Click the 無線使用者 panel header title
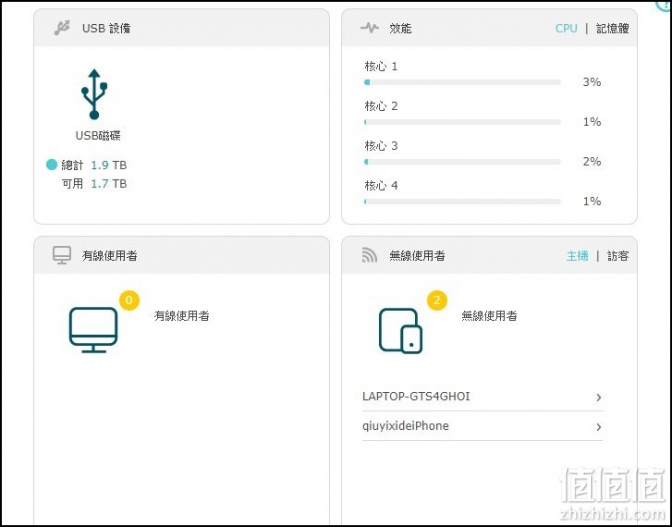Screen dimensions: 672x527 417,256
